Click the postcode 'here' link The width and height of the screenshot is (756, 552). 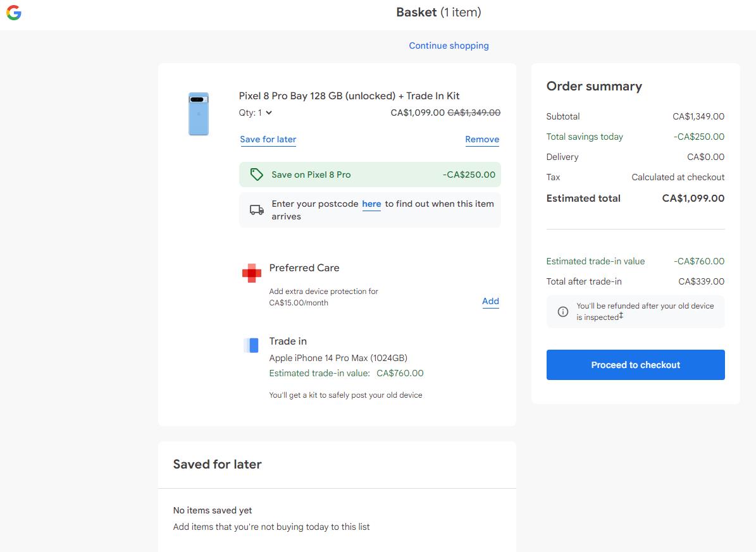pos(371,204)
